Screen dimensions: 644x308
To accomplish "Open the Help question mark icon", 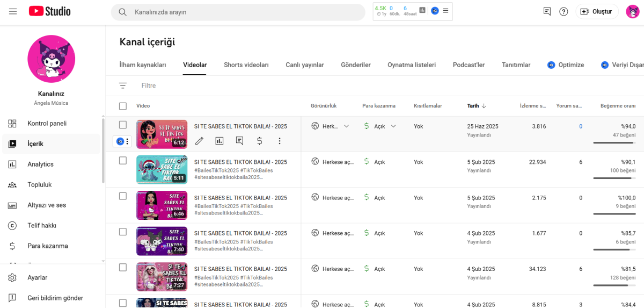I will (563, 11).
